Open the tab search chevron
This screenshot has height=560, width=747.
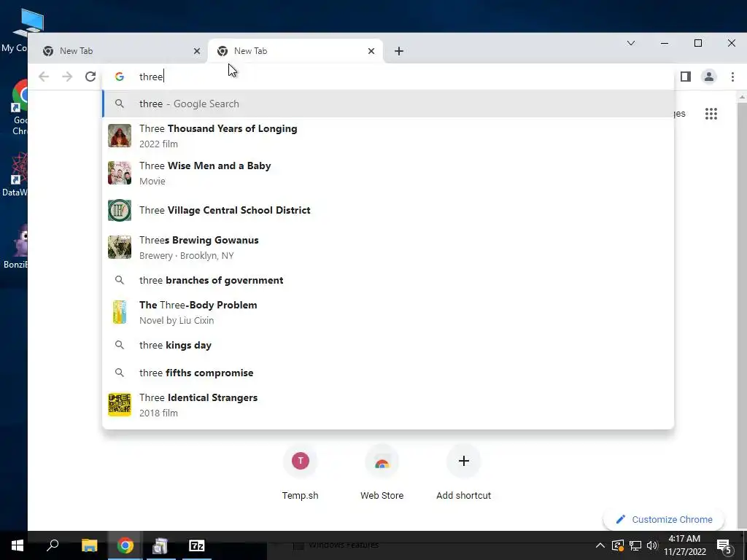(x=631, y=43)
